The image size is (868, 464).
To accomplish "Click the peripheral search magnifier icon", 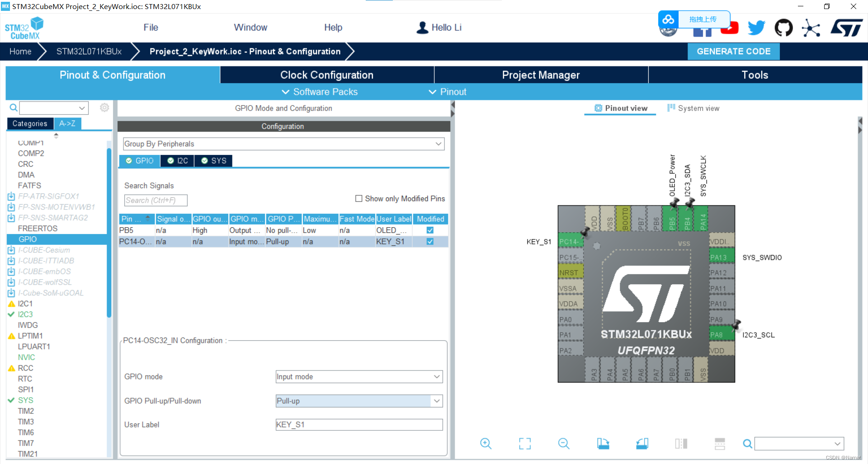I will click(14, 108).
